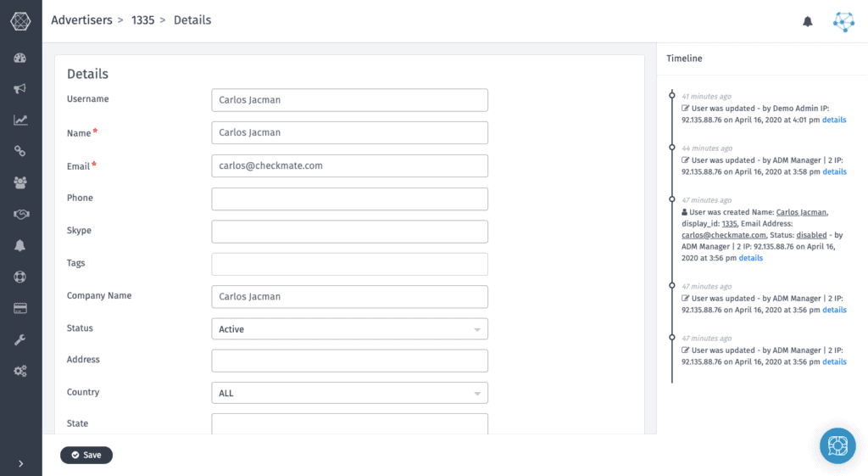Click the handshake icon in sidebar
868x476 pixels.
[20, 214]
